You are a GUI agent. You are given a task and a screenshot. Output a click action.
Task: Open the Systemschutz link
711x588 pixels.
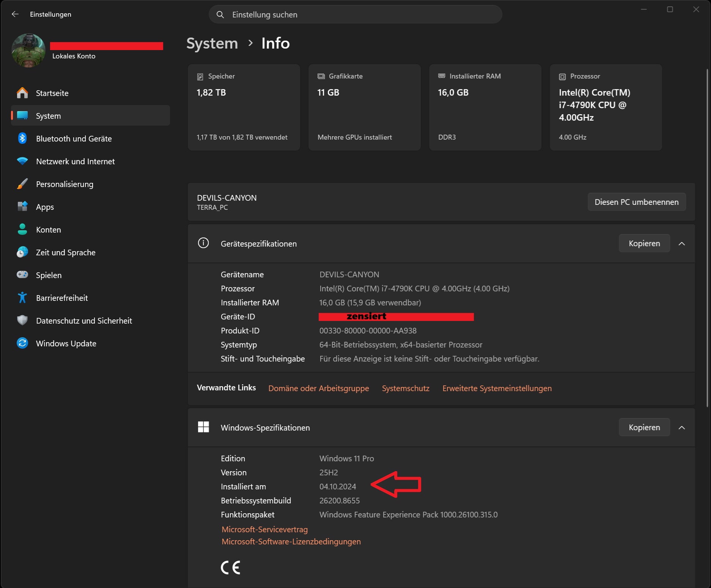pos(406,388)
